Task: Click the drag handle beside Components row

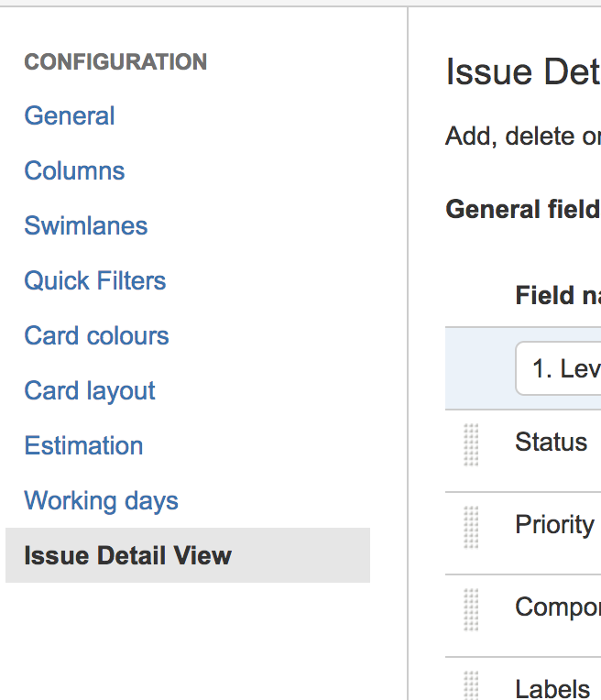Action: point(471,610)
